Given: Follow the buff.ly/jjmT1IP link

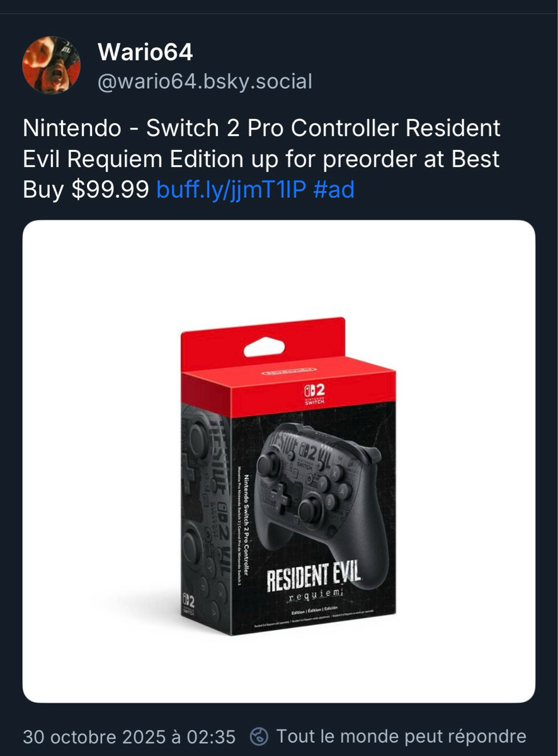Looking at the screenshot, I should 231,189.
